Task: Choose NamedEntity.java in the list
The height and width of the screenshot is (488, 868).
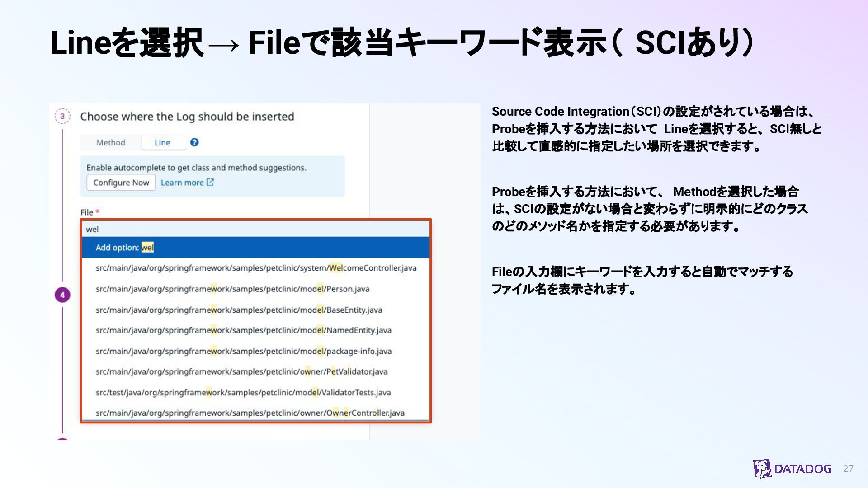Action: (x=243, y=330)
